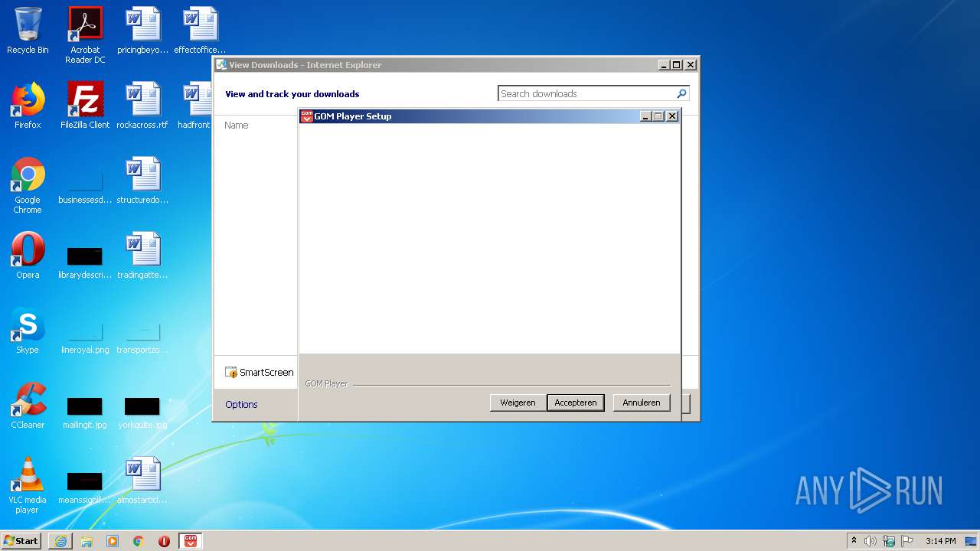Close the GOM Player Setup window

[672, 116]
